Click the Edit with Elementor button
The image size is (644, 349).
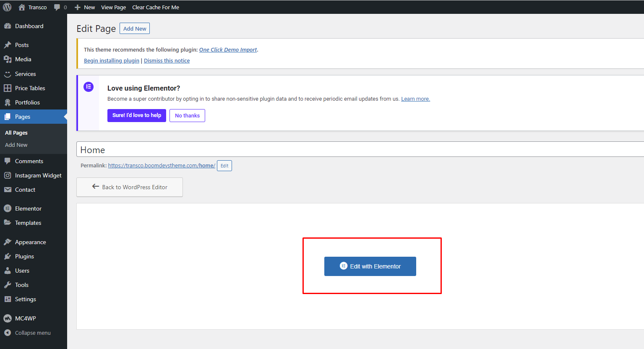point(370,266)
